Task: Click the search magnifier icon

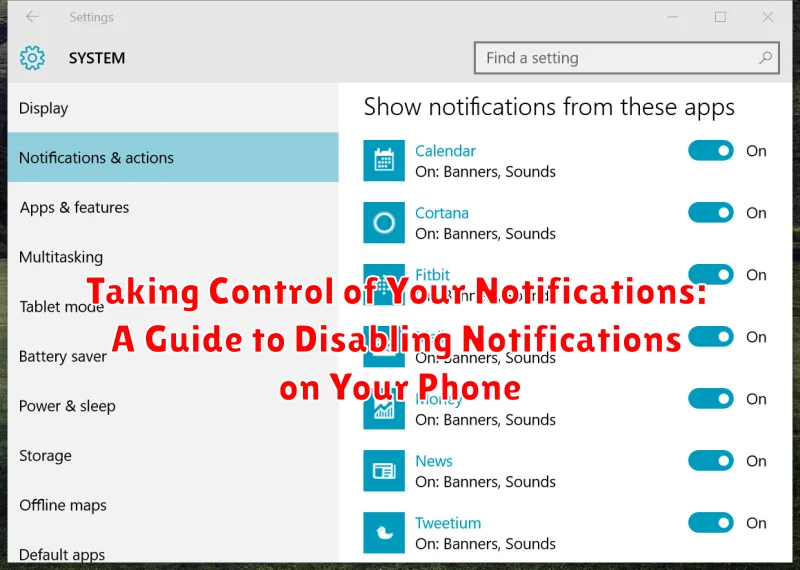Action: pyautogui.click(x=765, y=58)
